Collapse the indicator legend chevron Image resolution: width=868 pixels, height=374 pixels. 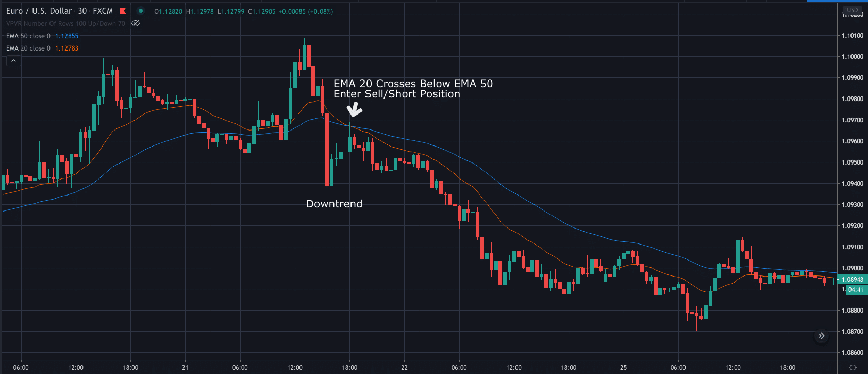[13, 61]
